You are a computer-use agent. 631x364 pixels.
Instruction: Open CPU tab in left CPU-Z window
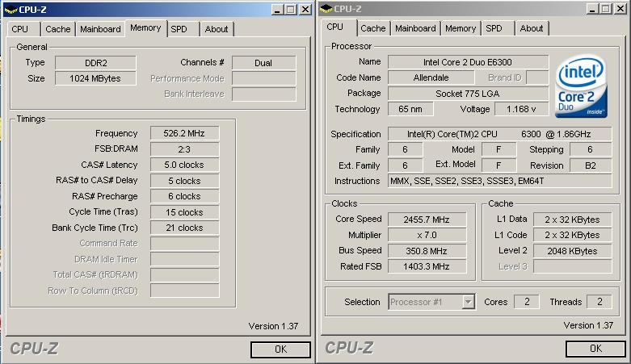click(x=23, y=29)
